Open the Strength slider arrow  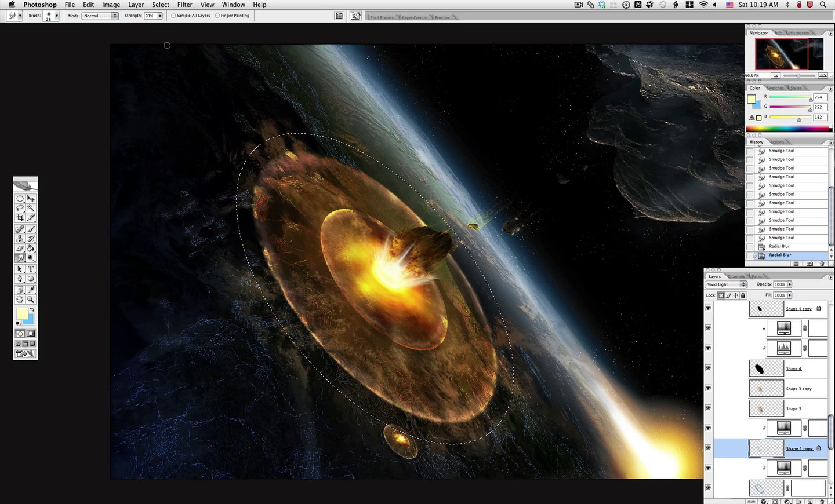[x=160, y=16]
